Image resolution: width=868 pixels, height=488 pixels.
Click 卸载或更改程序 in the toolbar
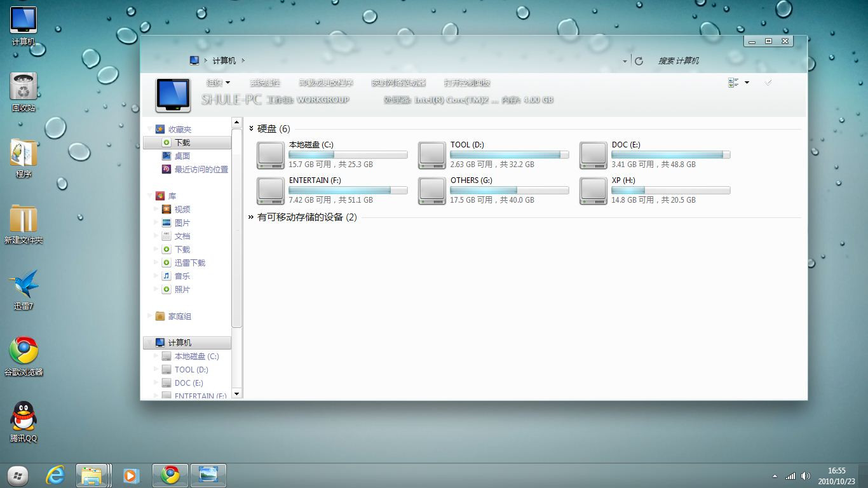(326, 83)
